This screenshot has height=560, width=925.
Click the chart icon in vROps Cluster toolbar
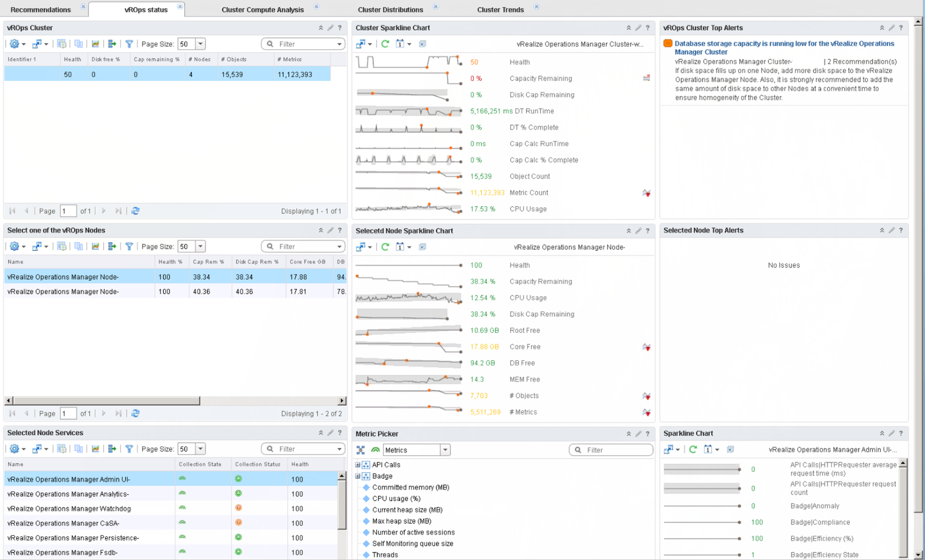(95, 44)
